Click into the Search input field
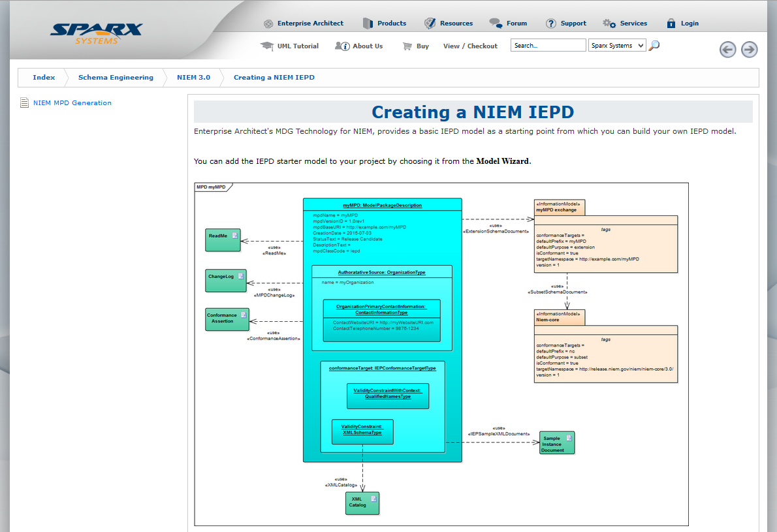Image resolution: width=777 pixels, height=532 pixels. click(x=548, y=46)
